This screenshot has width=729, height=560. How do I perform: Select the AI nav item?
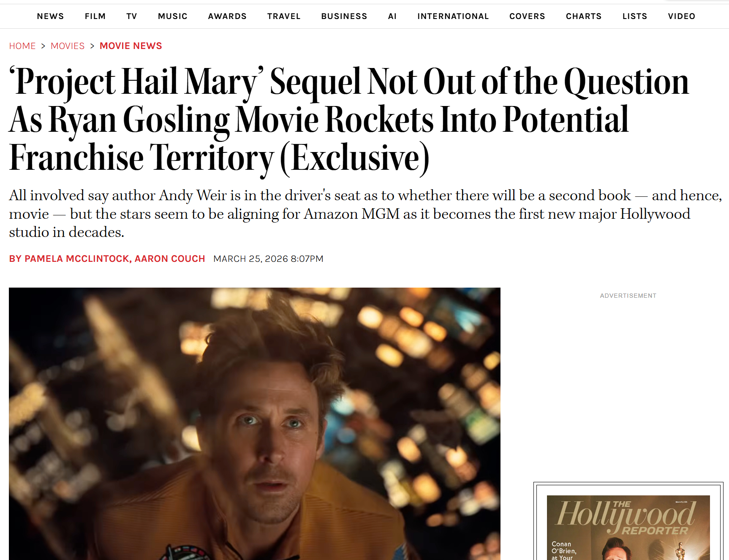(392, 16)
